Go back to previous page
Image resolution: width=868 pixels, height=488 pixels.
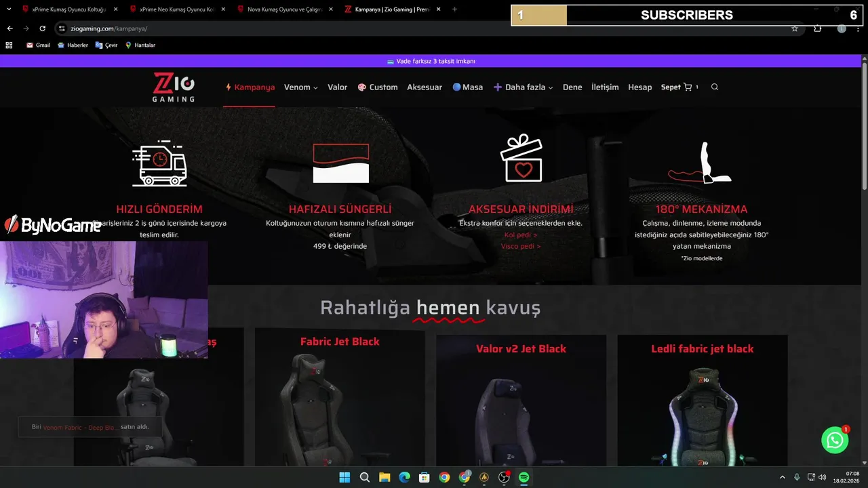pos(9,28)
